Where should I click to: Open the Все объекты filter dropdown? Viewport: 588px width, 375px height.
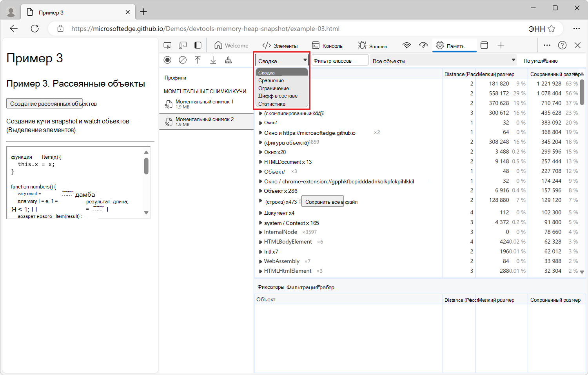coord(443,61)
